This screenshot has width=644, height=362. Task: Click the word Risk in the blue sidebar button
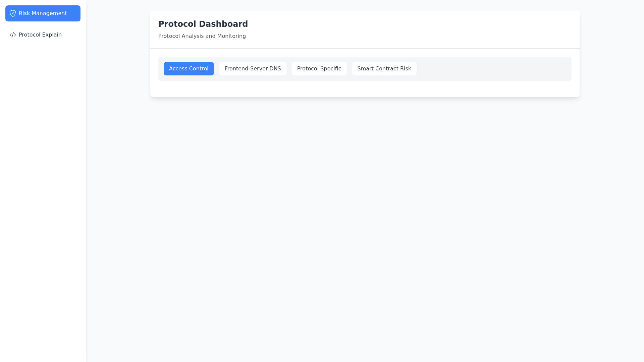point(24,13)
